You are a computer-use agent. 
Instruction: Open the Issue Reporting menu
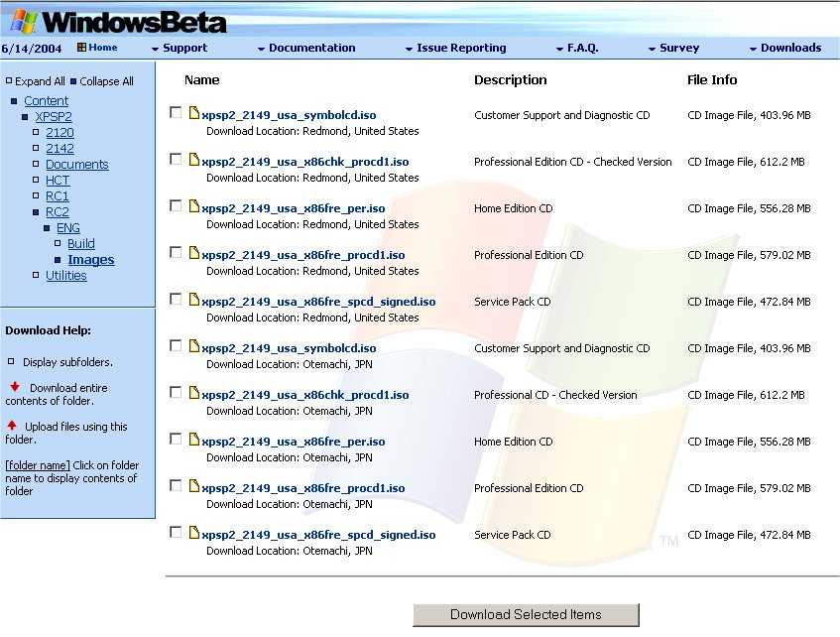456,48
